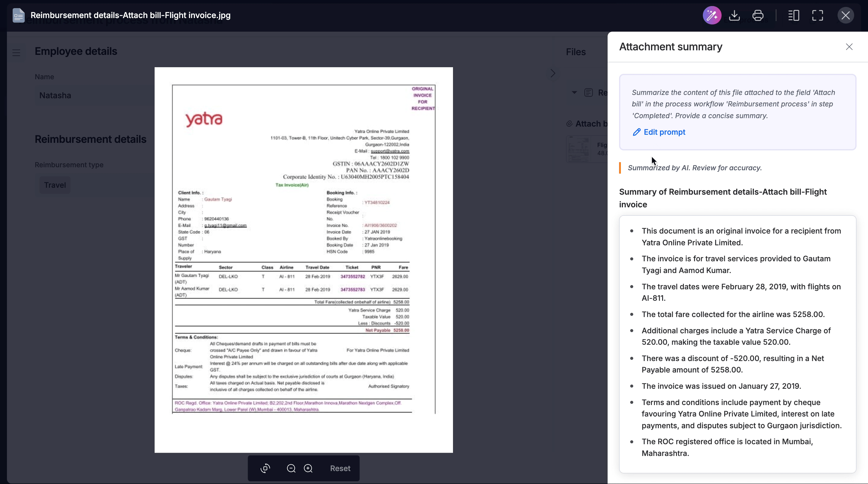868x484 pixels.
Task: Print the invoice using the printer icon
Action: [758, 15]
